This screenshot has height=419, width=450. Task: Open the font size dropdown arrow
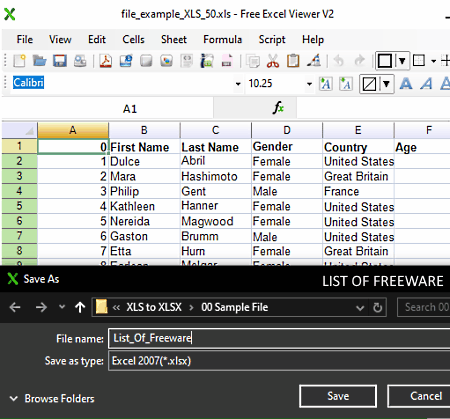309,84
